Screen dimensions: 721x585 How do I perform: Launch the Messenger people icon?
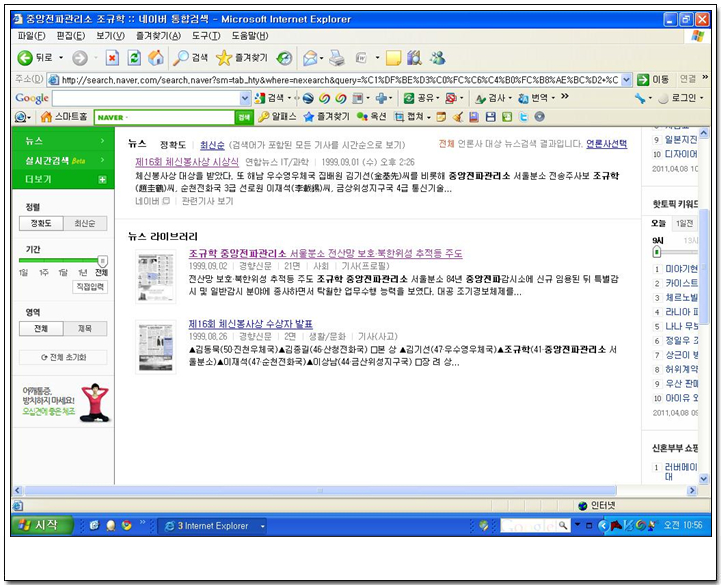437,58
